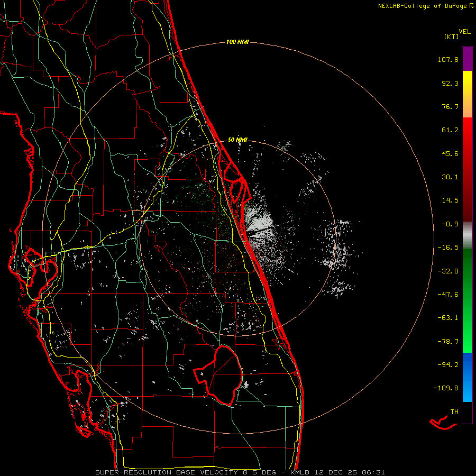Click the TH label below the scale
Screen dimensions: 476x476
coord(454,412)
